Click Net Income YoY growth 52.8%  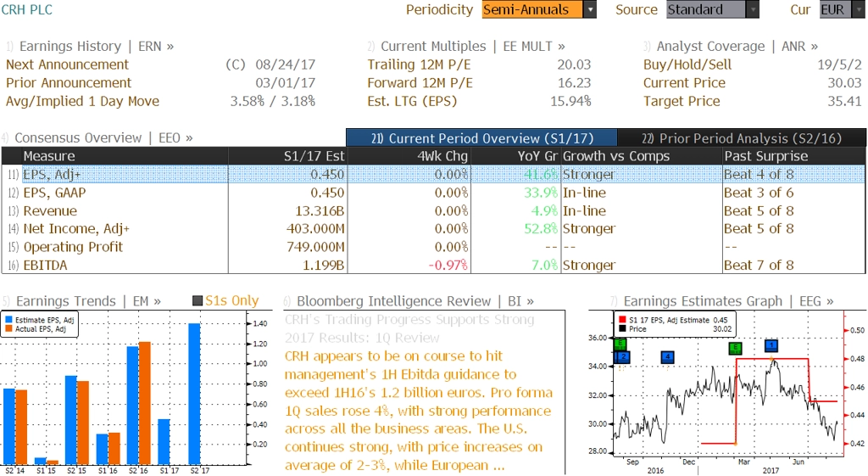(x=541, y=229)
